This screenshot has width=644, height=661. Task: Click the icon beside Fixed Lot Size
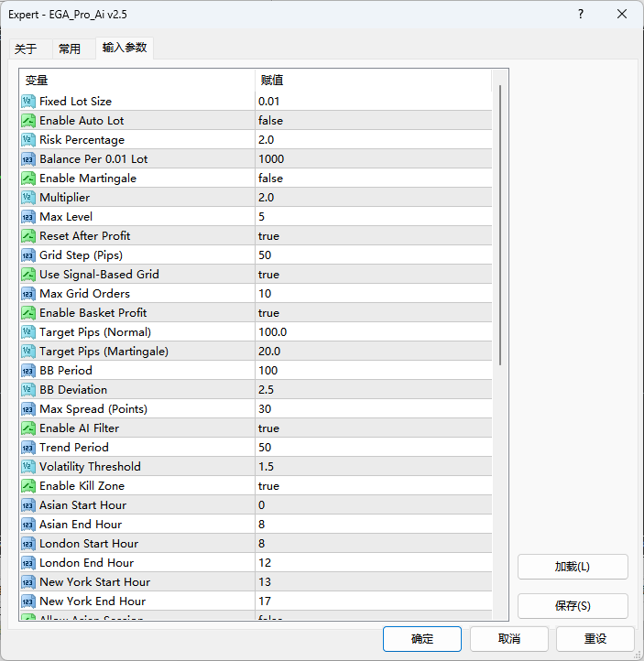(x=28, y=102)
